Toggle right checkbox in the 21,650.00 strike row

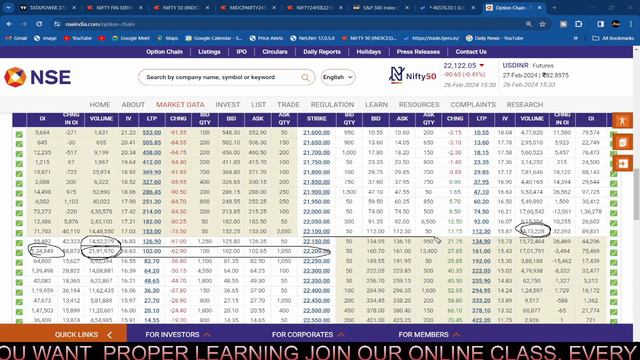coord(613,143)
